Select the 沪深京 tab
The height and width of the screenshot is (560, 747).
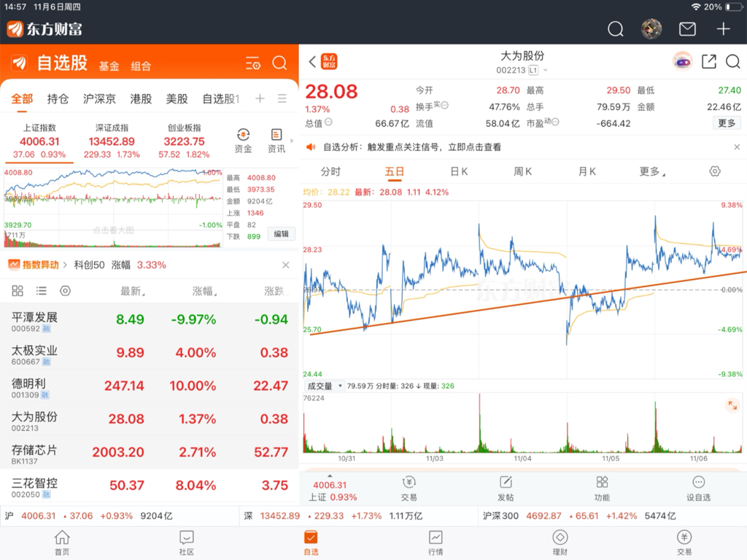pyautogui.click(x=99, y=98)
